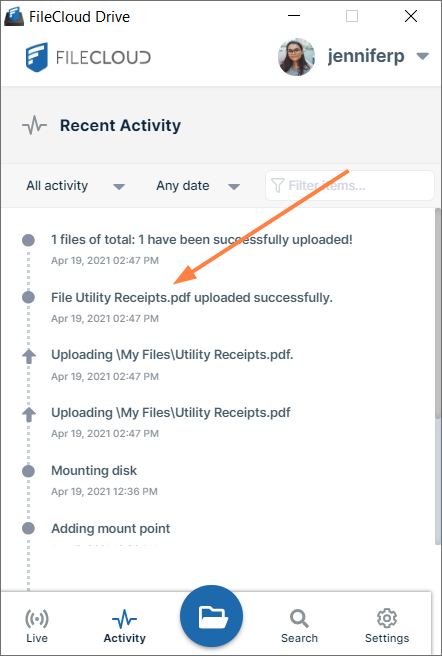Click the FileCloud Drive title bar icon

13,17
